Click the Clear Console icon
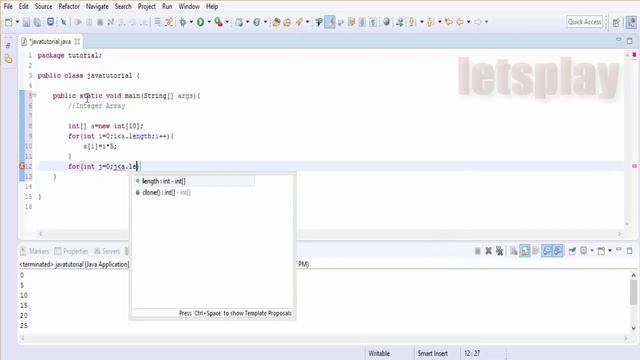Screen dimensions: 640x360 pyautogui.click(x=514, y=251)
